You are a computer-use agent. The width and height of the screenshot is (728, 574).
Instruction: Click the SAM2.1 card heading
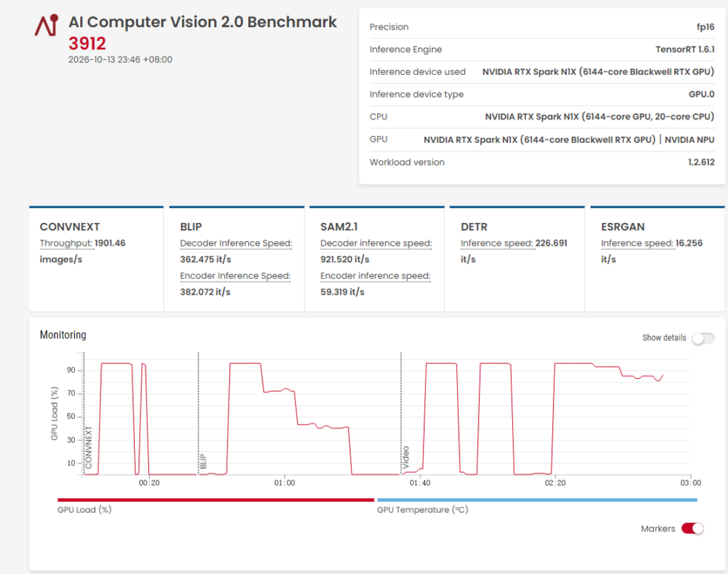(339, 227)
